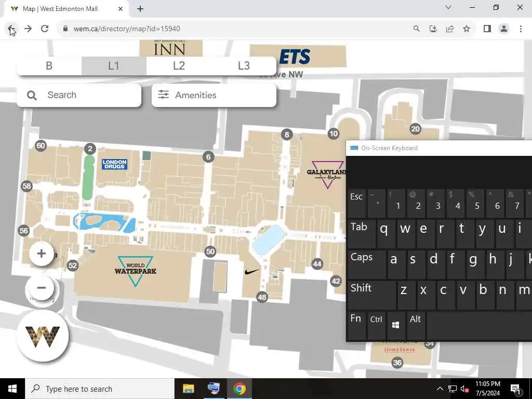Click the taskbar Type here to search box
This screenshot has width=532, height=399.
[x=100, y=389]
